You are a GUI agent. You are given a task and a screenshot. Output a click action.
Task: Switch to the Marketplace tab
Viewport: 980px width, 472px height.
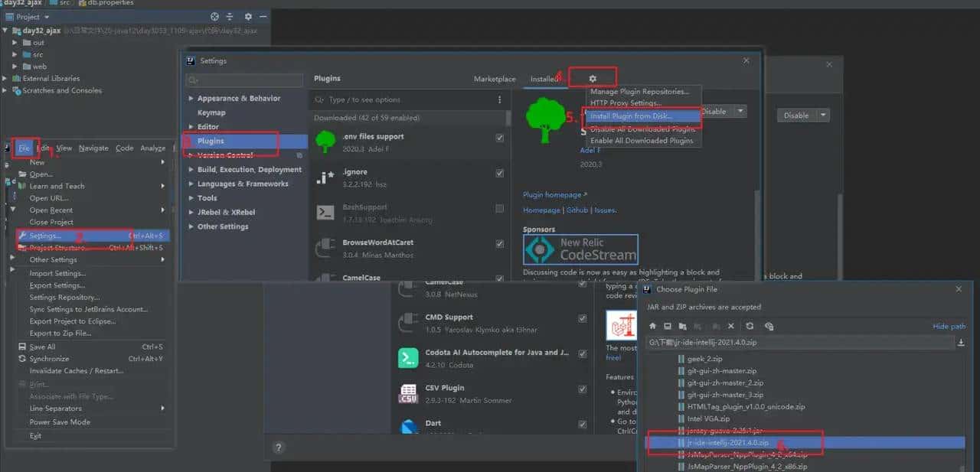click(x=495, y=79)
